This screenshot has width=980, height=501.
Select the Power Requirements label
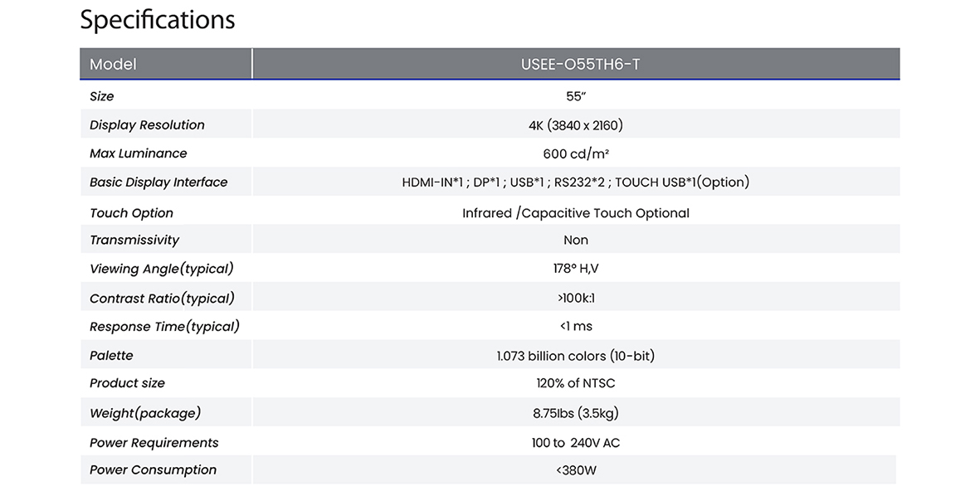click(x=154, y=443)
